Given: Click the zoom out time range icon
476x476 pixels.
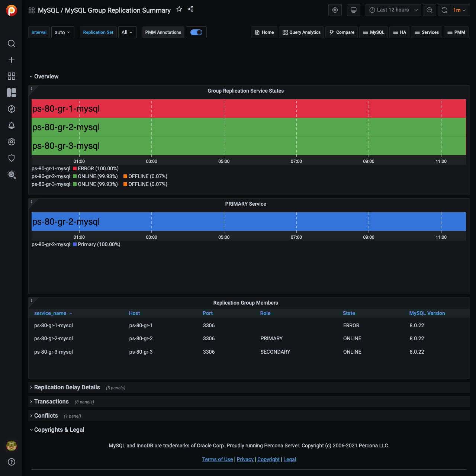Looking at the screenshot, I should pos(430,10).
